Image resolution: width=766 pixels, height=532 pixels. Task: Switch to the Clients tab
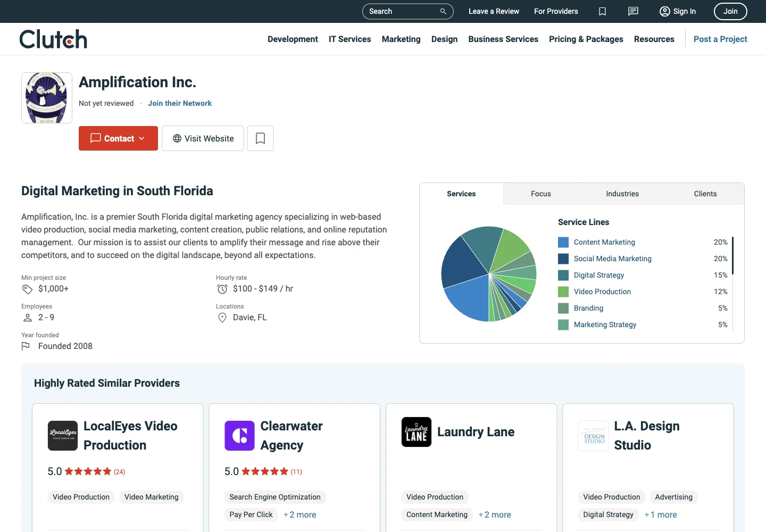pos(705,194)
